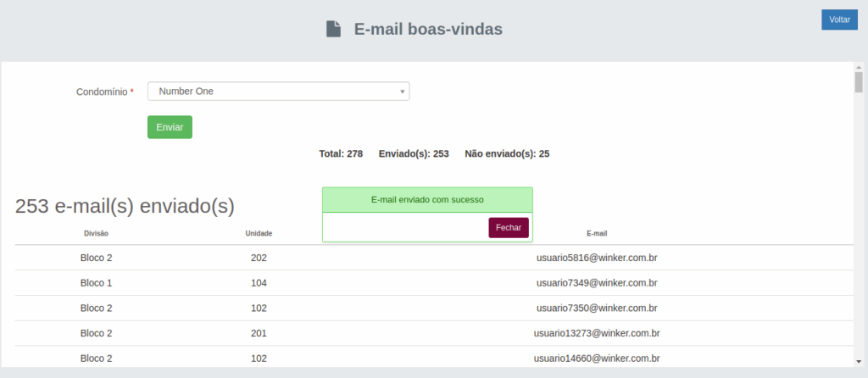The image size is (868, 378).
Task: Select email usuario7350@winker.com.br
Action: point(597,308)
